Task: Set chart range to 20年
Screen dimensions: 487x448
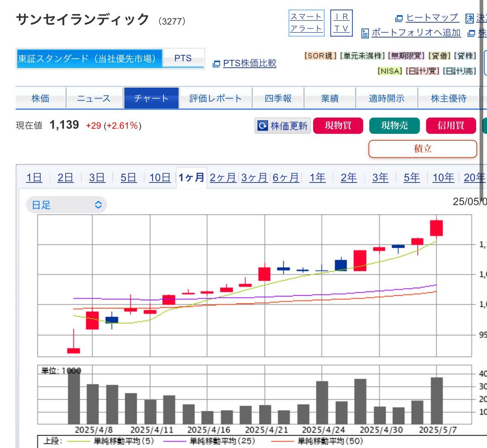Action: point(475,178)
